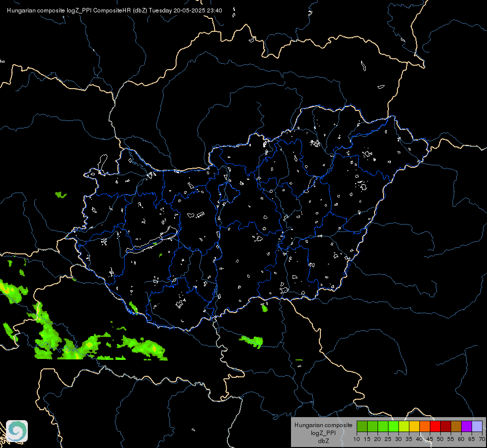Click the legend scale value '55'

pos(451,440)
